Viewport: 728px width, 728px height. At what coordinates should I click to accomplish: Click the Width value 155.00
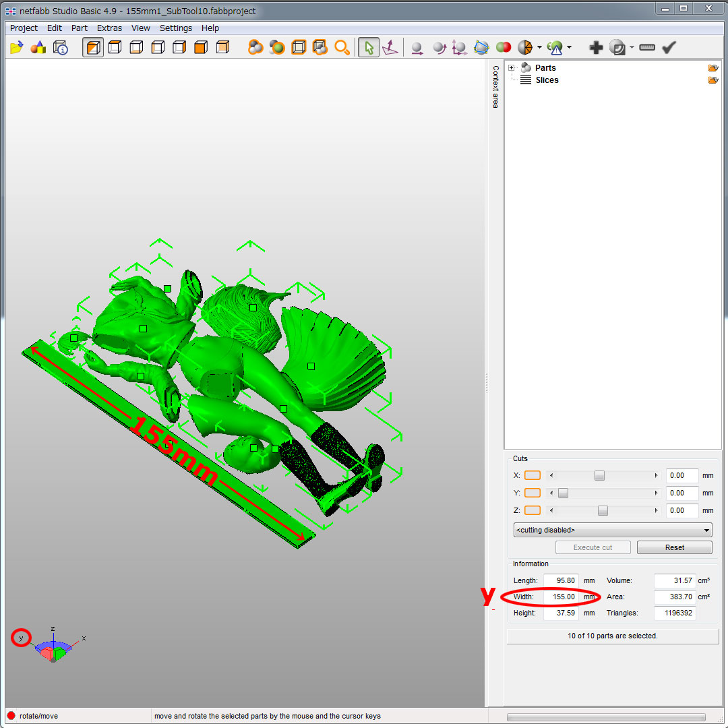tap(562, 597)
